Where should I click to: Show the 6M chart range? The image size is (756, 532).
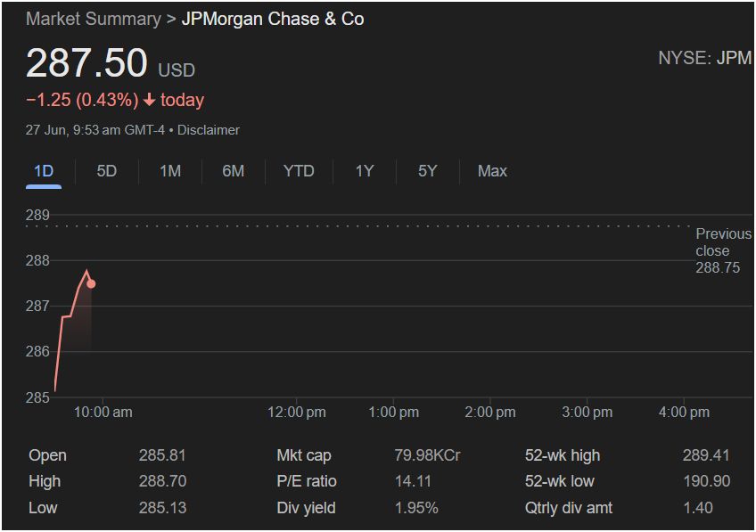pyautogui.click(x=234, y=171)
